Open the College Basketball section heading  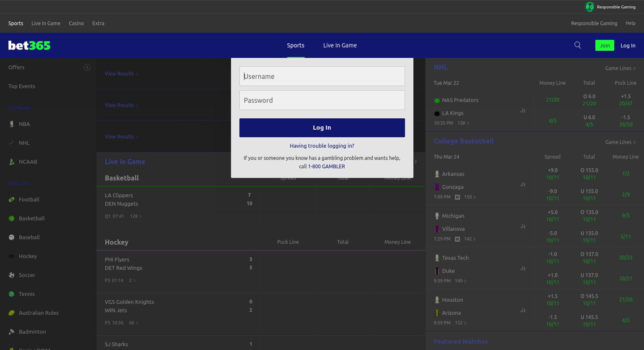click(x=464, y=141)
